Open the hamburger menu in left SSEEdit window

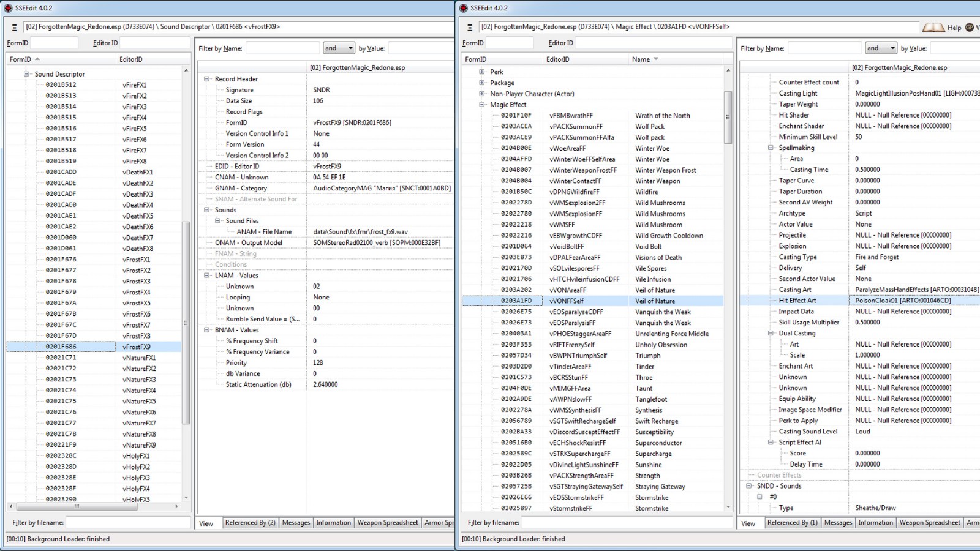tap(14, 28)
